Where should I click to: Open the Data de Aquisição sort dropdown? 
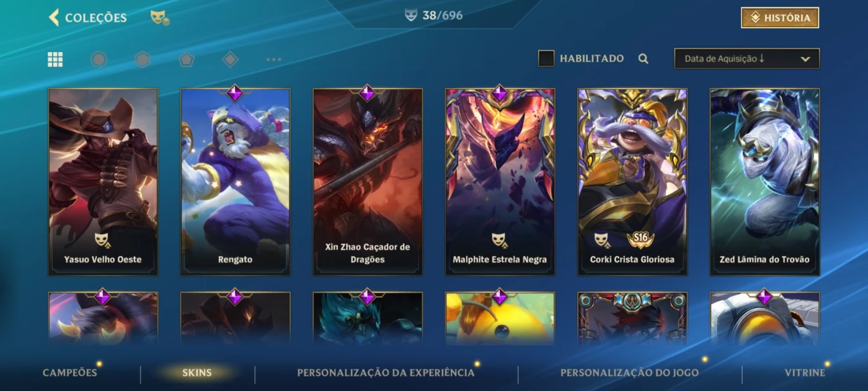(747, 58)
